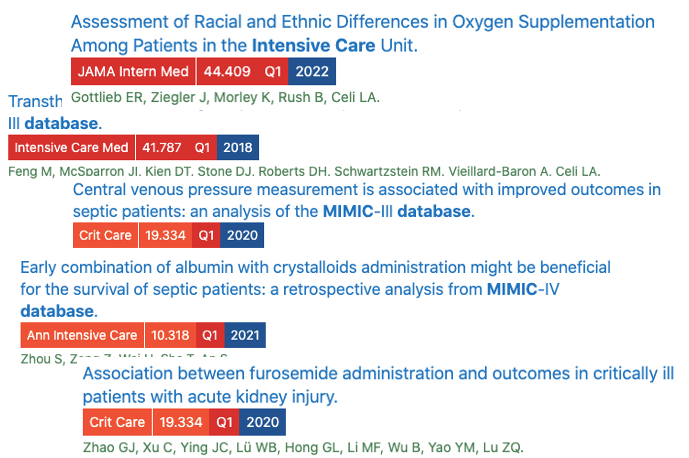Click the 44.409 impact factor badge
This screenshot has height=458, width=689.
(226, 72)
